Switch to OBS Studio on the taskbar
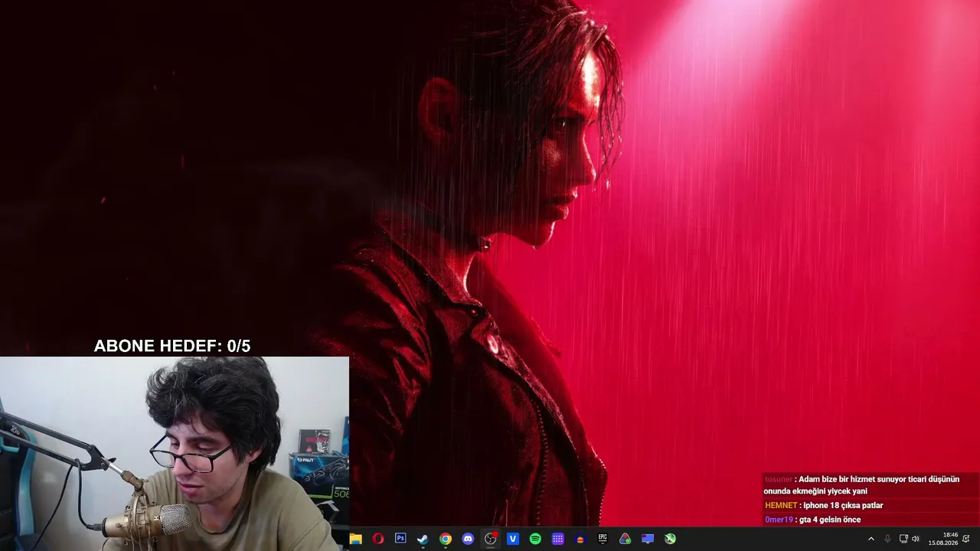The image size is (980, 551). click(x=491, y=539)
